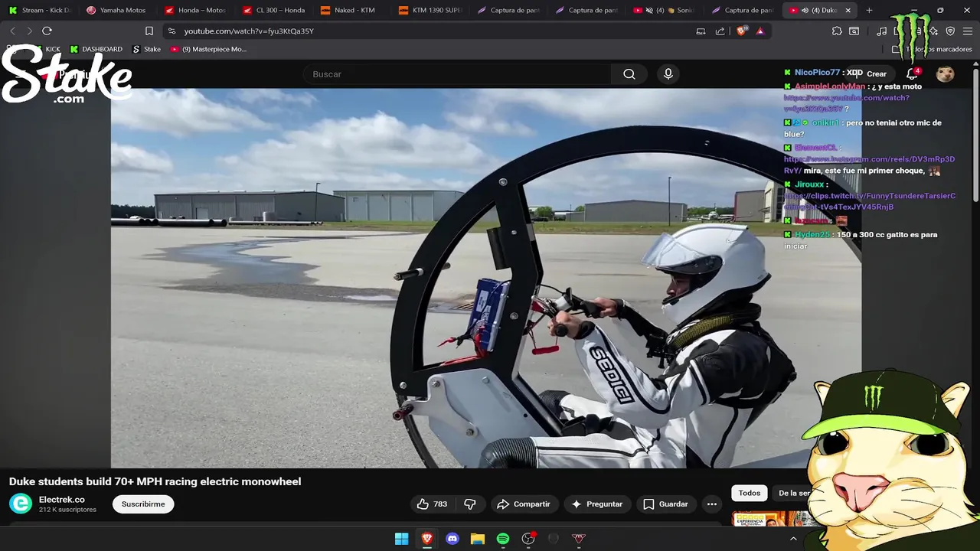Open Stake bookmark in bookmarks bar
This screenshot has width=980, height=551.
point(146,49)
